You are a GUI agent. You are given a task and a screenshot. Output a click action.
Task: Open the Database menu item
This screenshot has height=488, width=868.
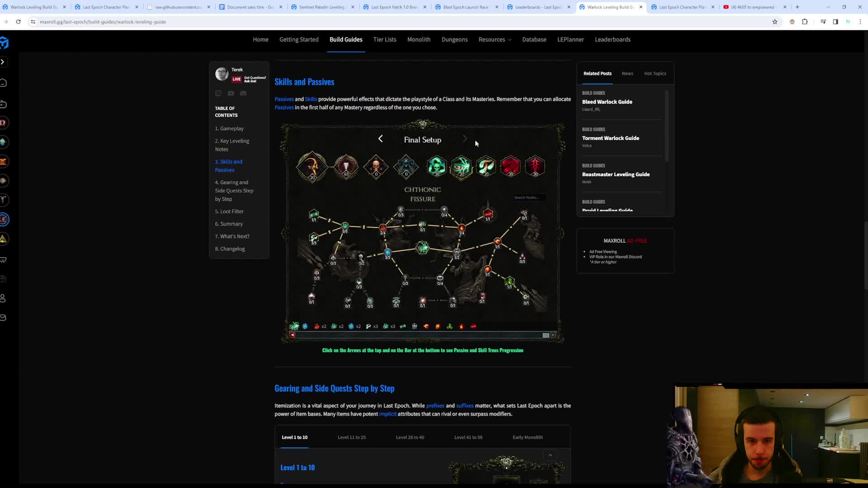point(534,40)
